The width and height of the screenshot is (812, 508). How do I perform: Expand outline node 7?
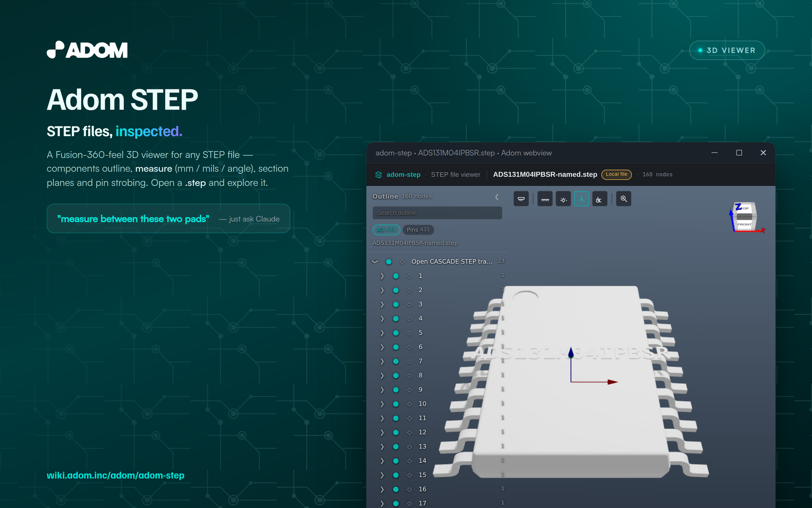(382, 361)
